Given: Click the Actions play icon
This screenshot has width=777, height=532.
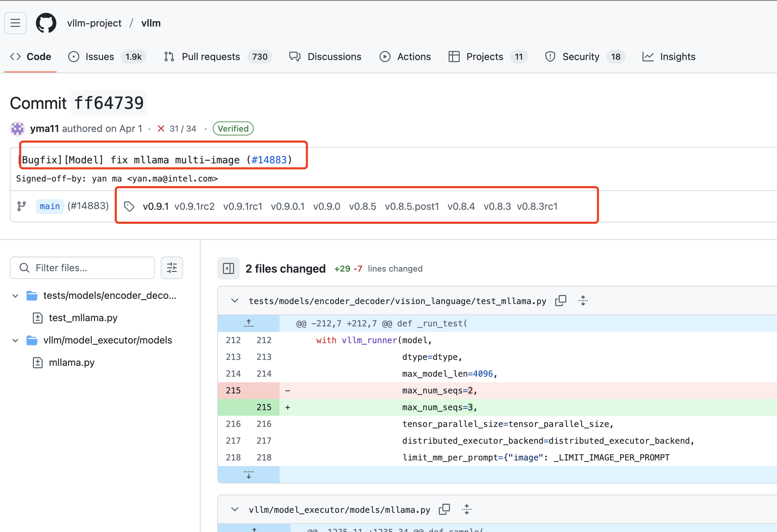Looking at the screenshot, I should point(385,57).
